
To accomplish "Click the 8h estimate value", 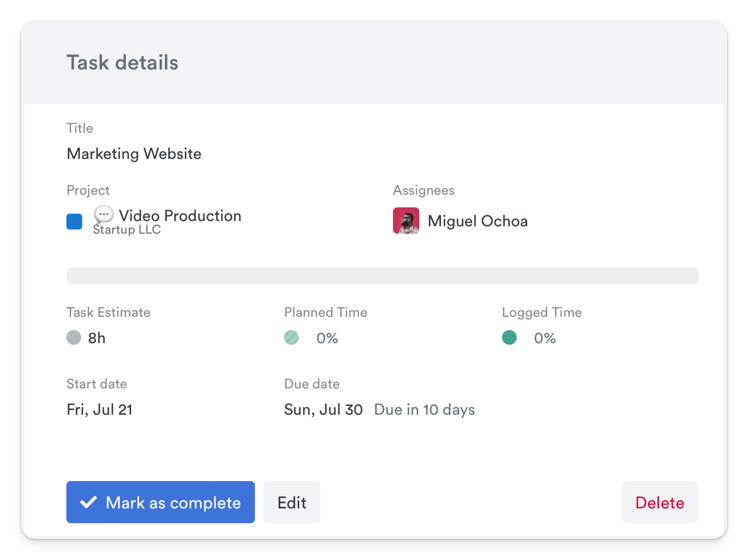I will click(97, 338).
